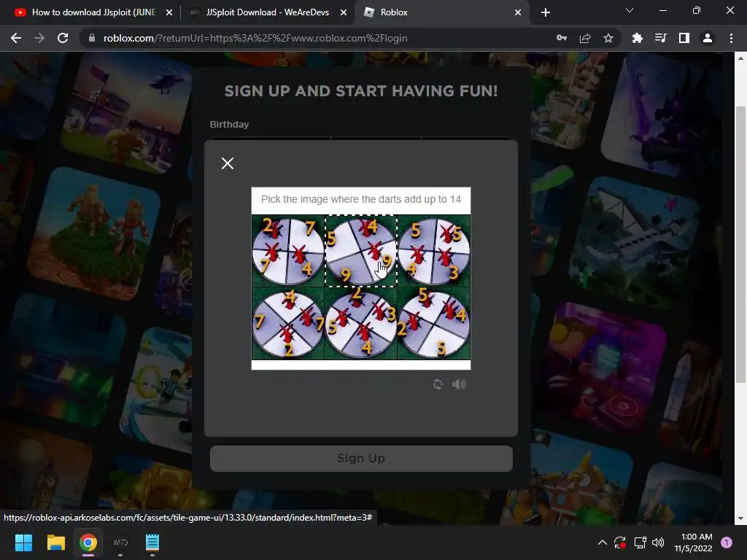Screen dimensions: 747x560
Task: Close the captcha dialog with X
Action: (x=228, y=163)
